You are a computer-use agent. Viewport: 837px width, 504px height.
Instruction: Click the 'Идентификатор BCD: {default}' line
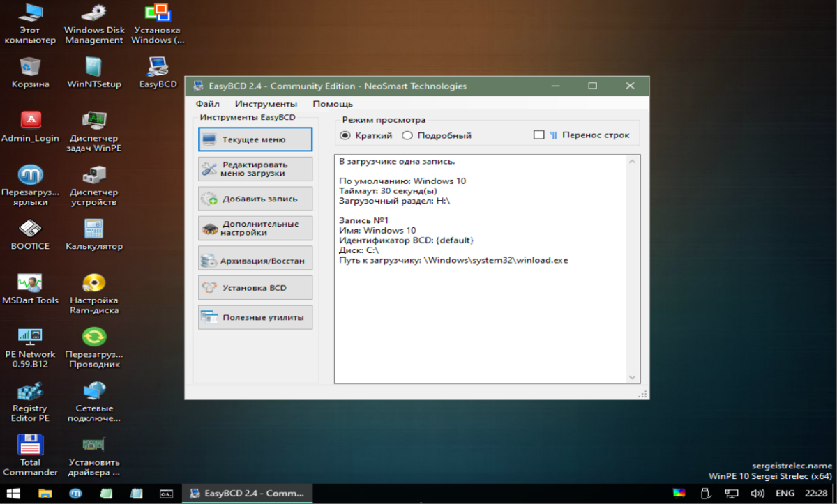406,240
